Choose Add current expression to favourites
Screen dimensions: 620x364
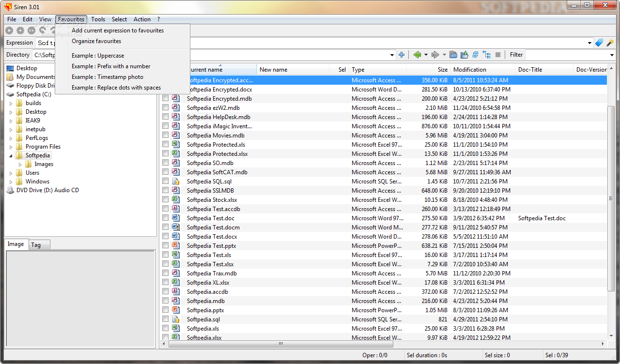click(118, 30)
